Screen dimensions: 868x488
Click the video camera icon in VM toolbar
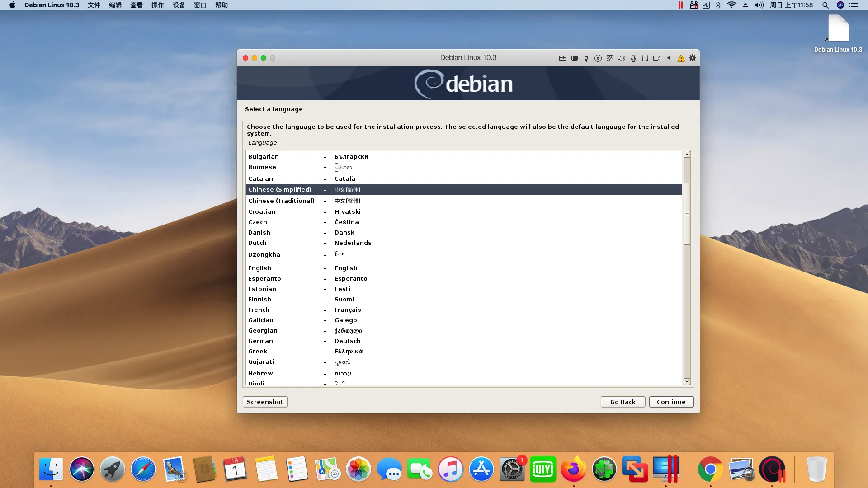[x=657, y=58]
